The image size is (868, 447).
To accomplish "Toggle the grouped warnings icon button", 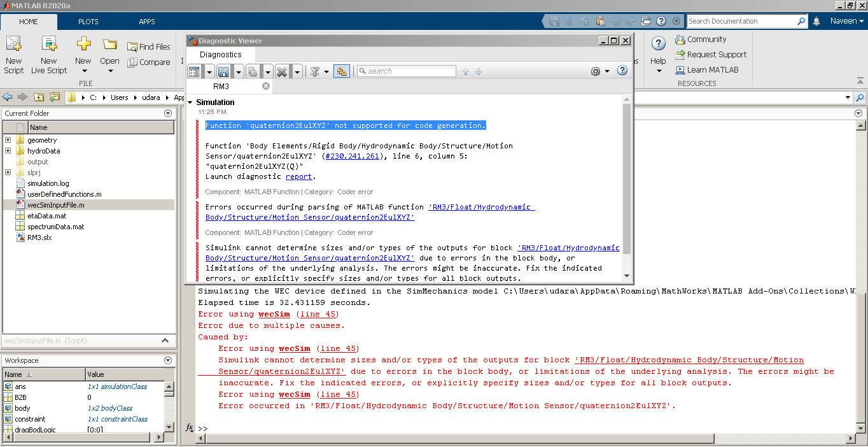I will point(342,71).
